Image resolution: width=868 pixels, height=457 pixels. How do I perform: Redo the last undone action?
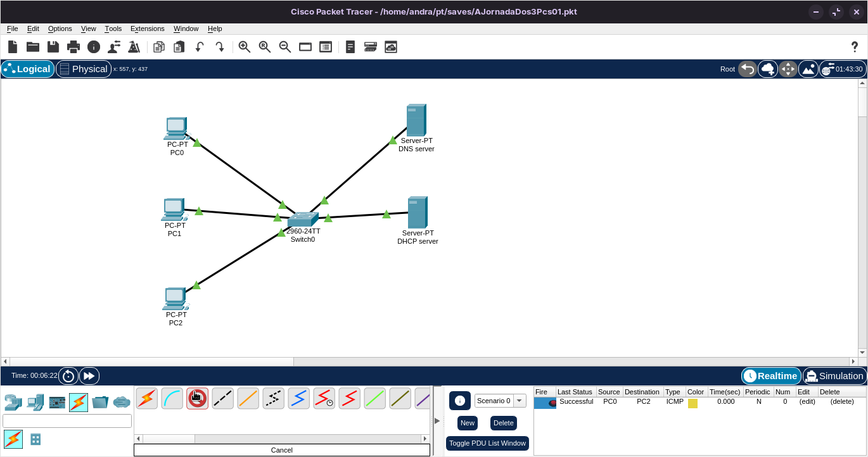[x=220, y=47]
